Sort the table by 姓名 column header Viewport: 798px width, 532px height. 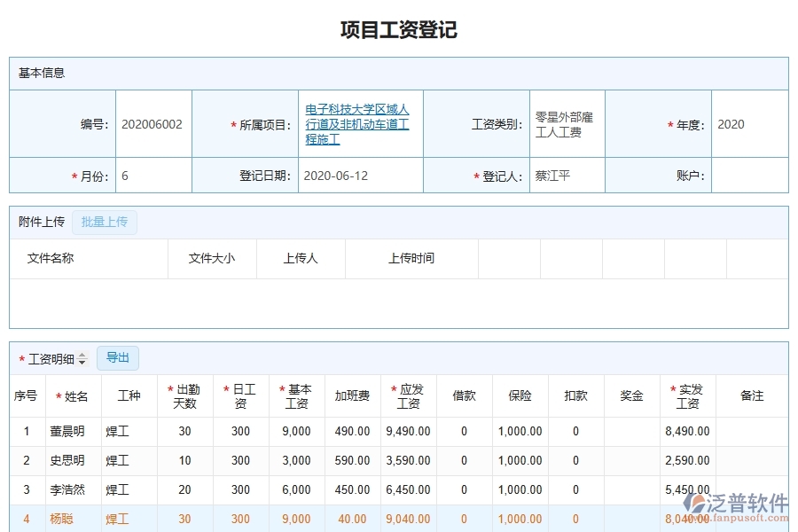coord(75,396)
